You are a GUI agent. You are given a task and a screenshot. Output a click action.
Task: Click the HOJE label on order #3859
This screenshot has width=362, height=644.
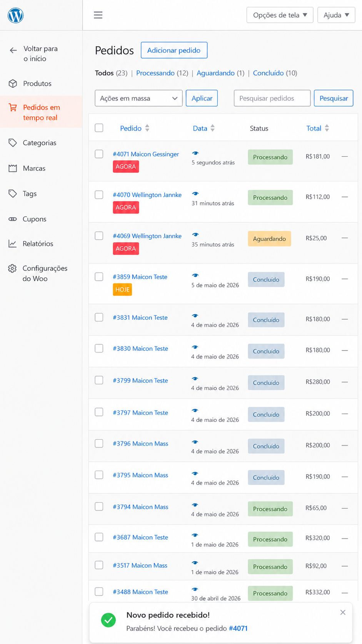click(122, 289)
